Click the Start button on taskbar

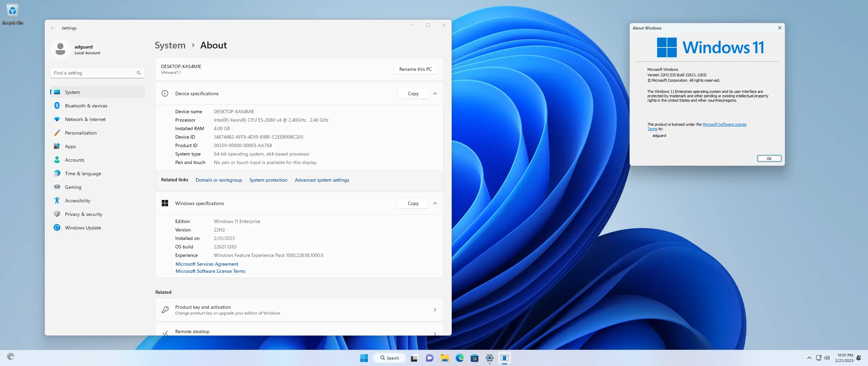click(x=363, y=358)
